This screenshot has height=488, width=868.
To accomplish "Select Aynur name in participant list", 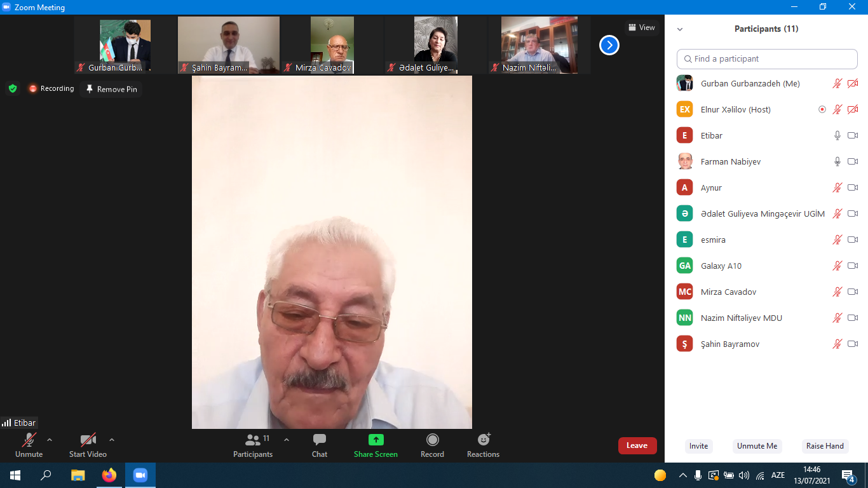I will point(711,187).
